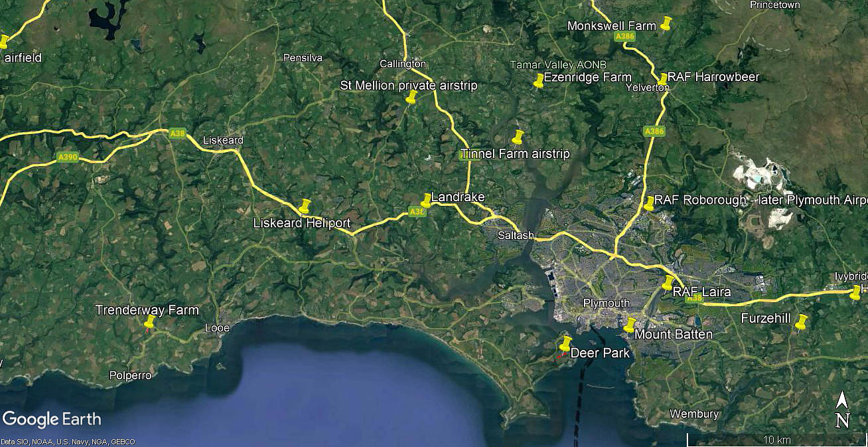The width and height of the screenshot is (868, 447).
Task: Click the Trenderway Farm yellow pushpin
Action: coord(149,323)
